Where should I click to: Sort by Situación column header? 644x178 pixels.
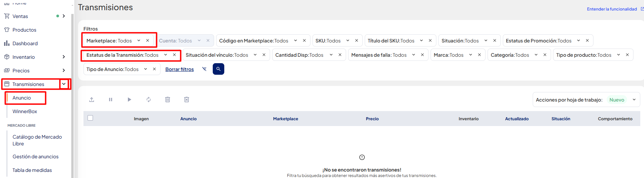(561, 119)
